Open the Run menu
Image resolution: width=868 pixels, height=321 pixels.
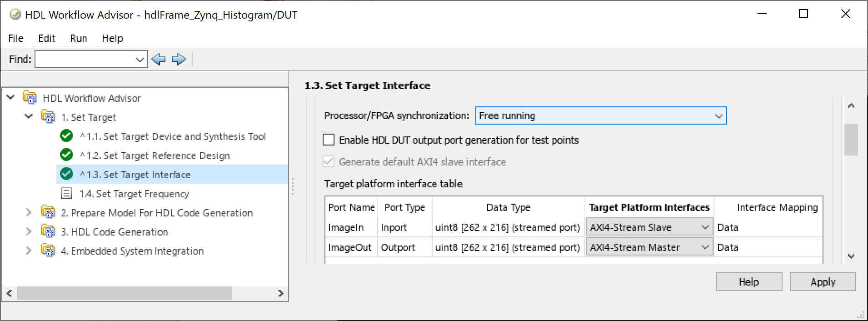point(78,38)
